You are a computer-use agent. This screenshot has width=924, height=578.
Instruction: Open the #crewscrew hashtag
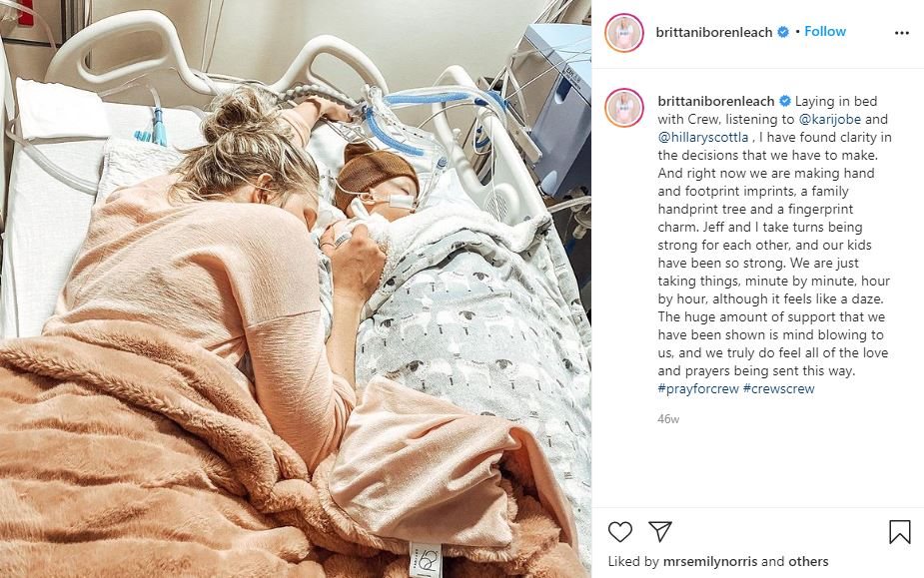click(x=778, y=389)
